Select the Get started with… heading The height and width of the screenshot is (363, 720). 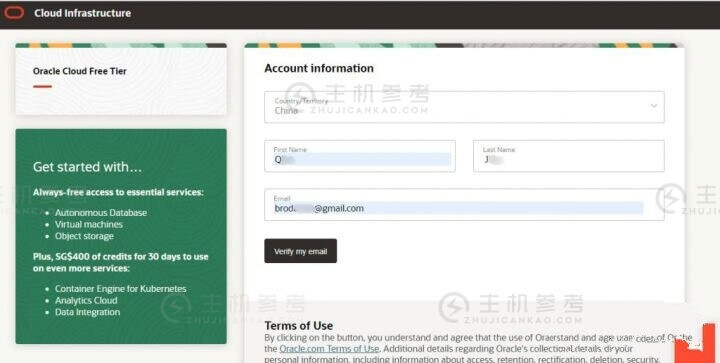point(87,167)
